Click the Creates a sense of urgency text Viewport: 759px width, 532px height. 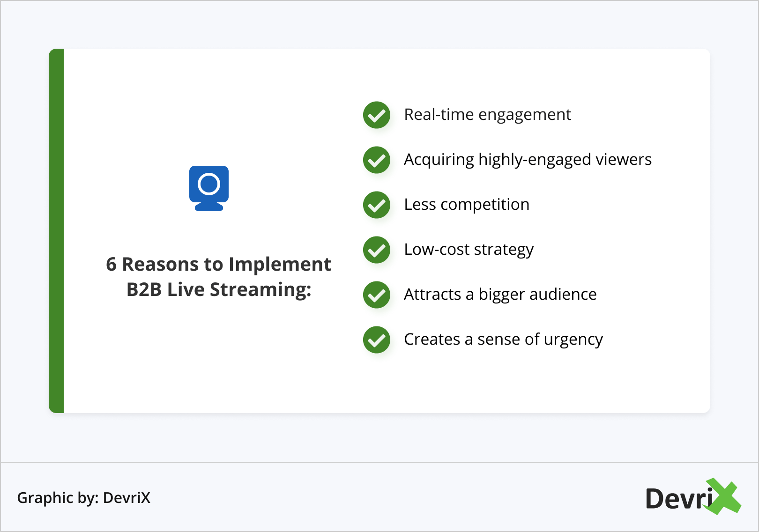[503, 340]
